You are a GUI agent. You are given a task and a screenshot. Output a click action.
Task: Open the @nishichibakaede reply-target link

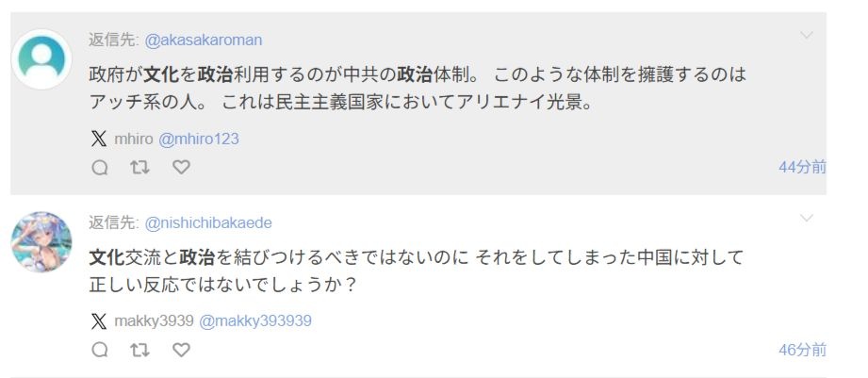(208, 222)
